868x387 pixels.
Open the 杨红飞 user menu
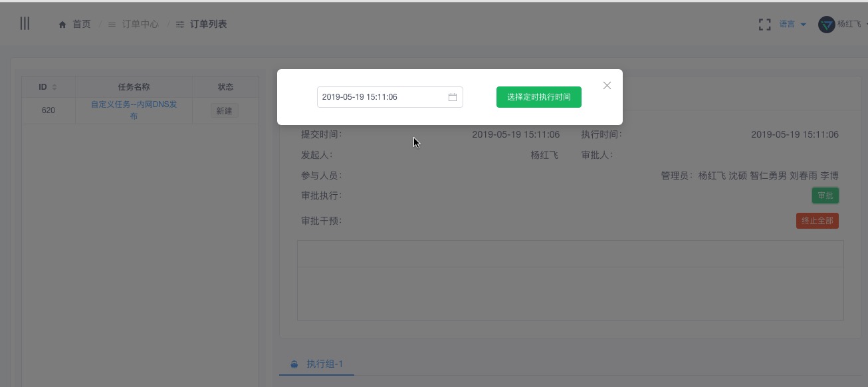[x=849, y=24]
